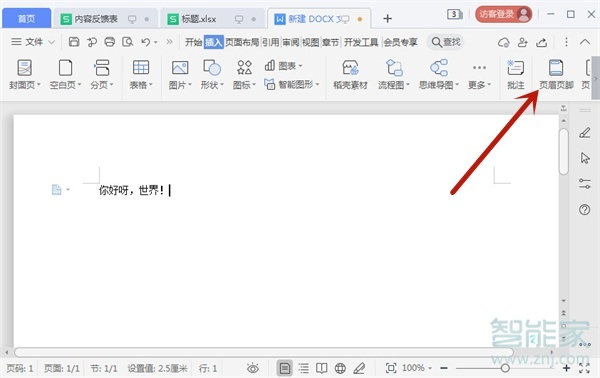Open the 开发工具 ribbon tab

[x=360, y=42]
